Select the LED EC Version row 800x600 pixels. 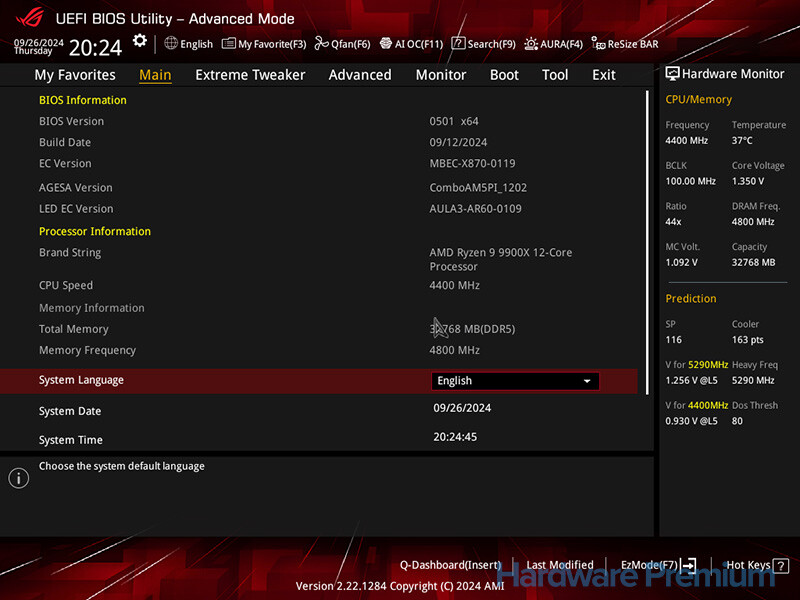318,209
